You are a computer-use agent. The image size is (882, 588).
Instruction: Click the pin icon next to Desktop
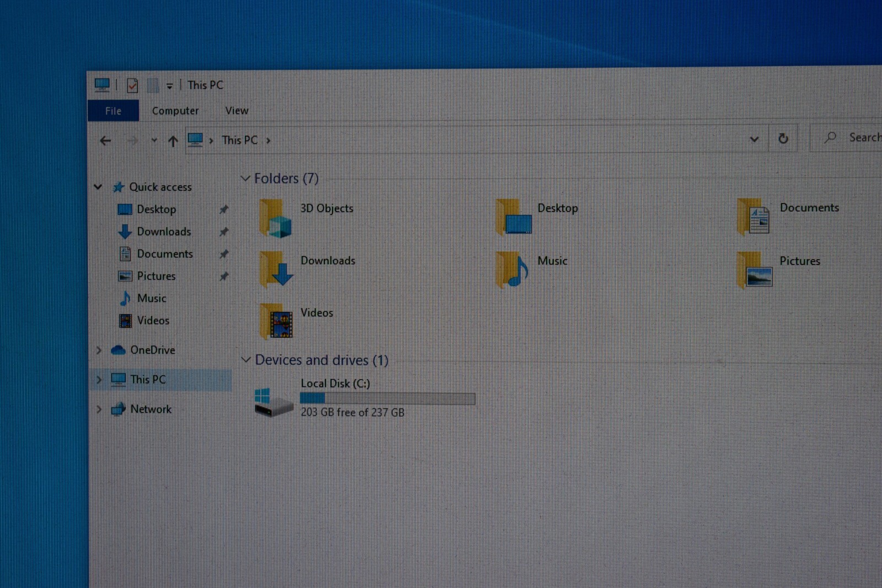pyautogui.click(x=223, y=209)
